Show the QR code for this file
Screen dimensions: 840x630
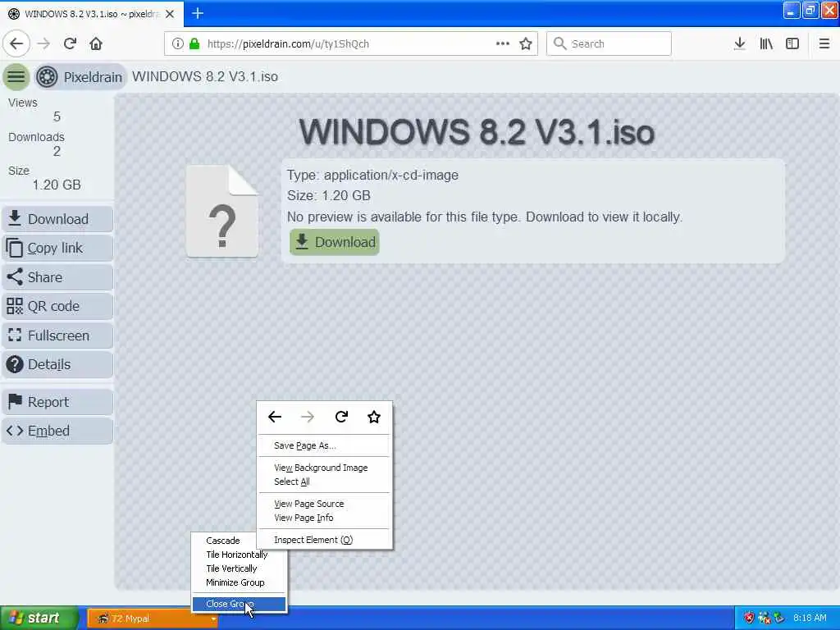click(x=57, y=307)
